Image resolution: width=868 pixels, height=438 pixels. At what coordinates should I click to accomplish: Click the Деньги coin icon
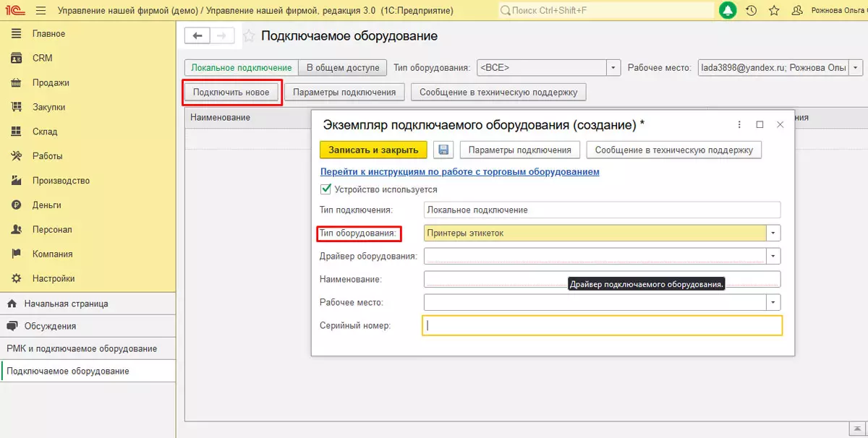point(17,205)
